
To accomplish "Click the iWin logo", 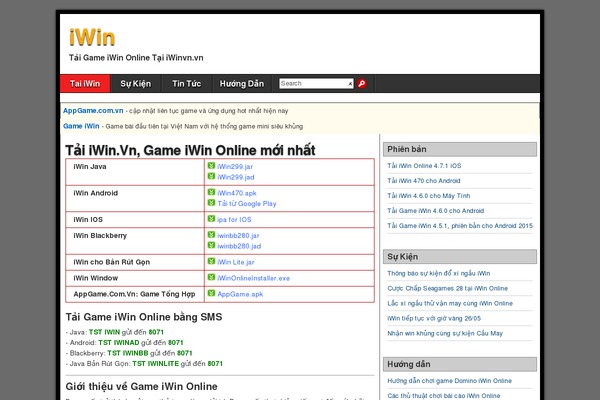I will pyautogui.click(x=92, y=38).
